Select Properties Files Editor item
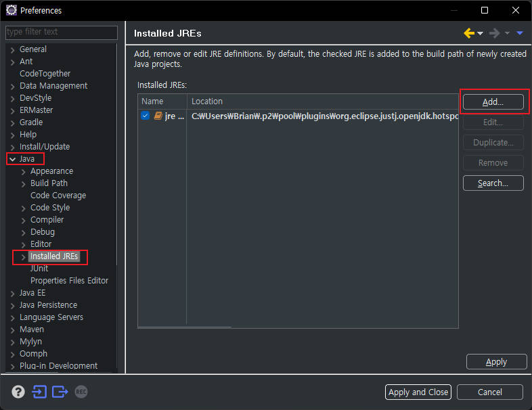Screen dimensions: 532x410 [69, 281]
